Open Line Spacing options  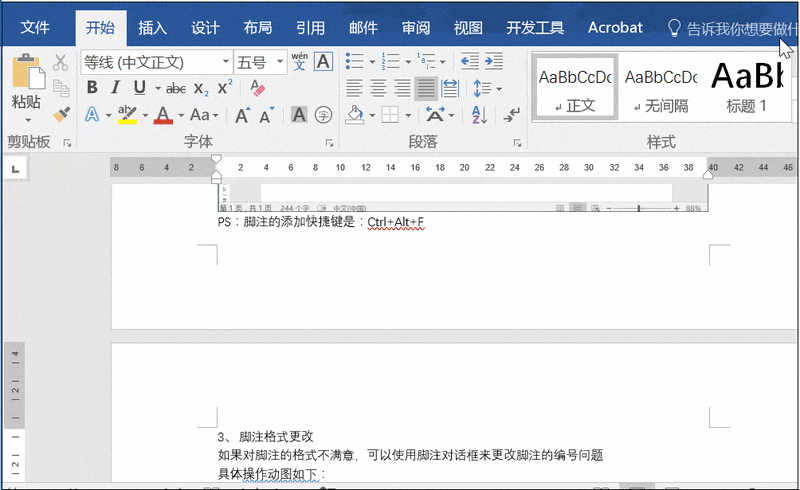[487, 88]
